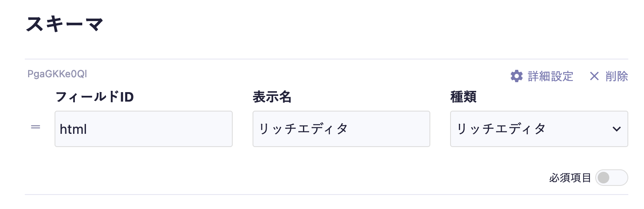644x209 pixels.
Task: Click the grey knob of 必須項目 switch
Action: point(604,178)
